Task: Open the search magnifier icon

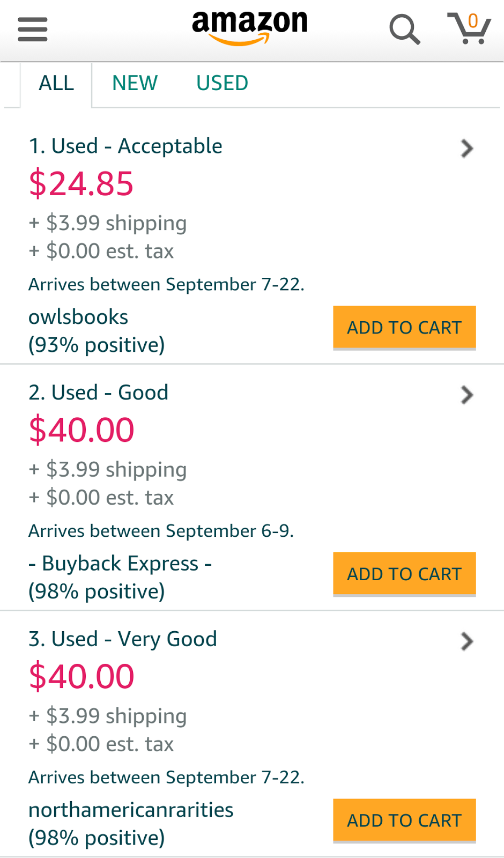Action: [x=404, y=29]
